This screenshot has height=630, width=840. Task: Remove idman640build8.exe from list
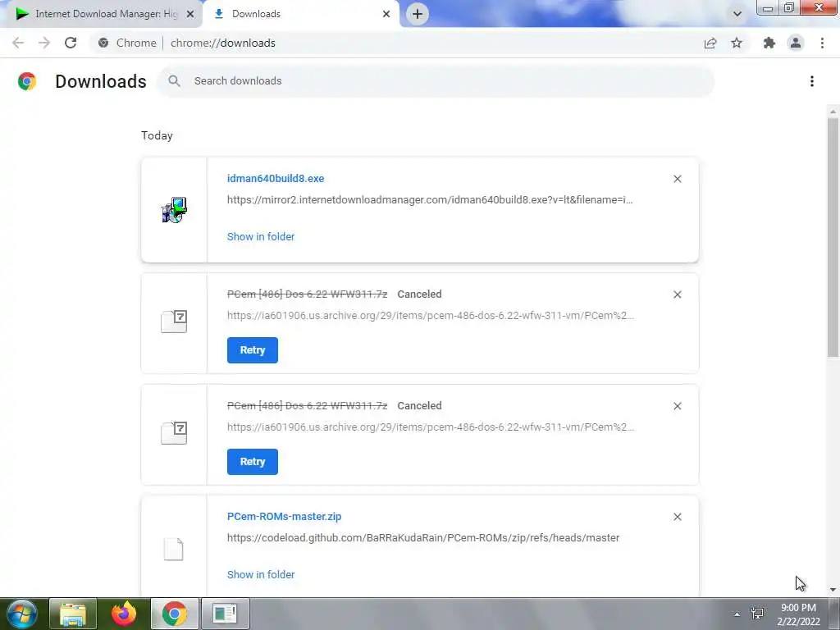coord(677,179)
